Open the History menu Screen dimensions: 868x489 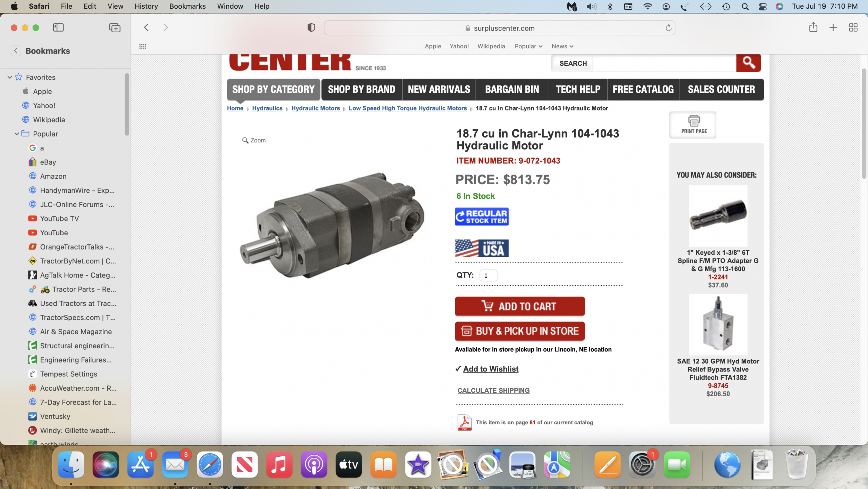point(146,6)
